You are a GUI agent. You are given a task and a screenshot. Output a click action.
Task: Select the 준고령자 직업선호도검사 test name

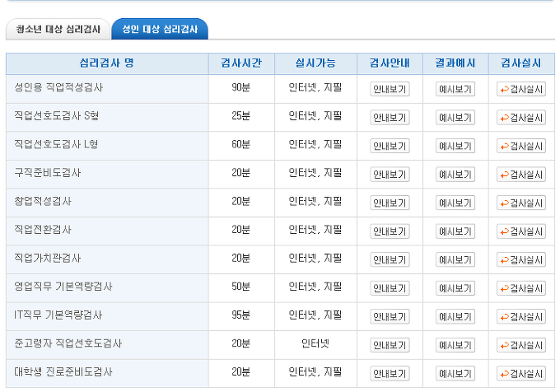point(68,343)
